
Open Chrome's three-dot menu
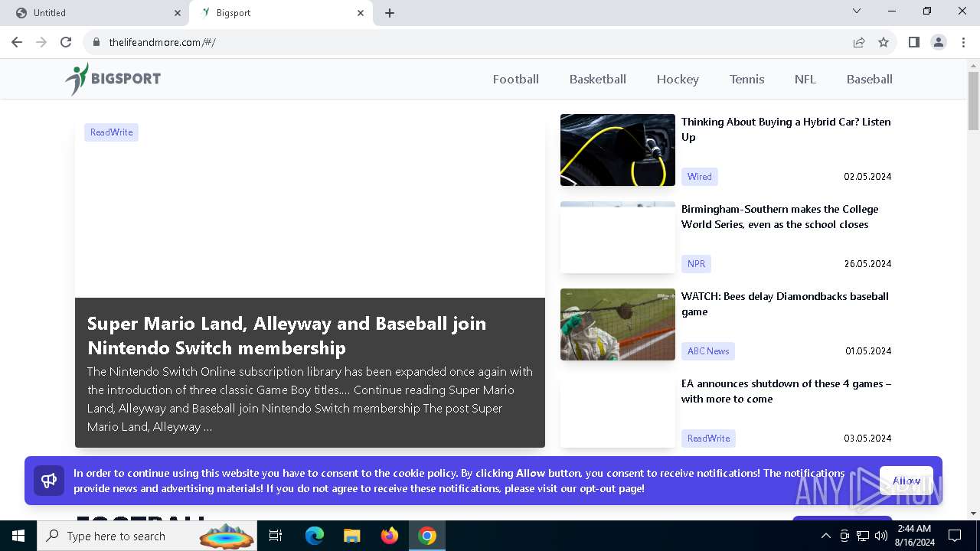point(963,42)
